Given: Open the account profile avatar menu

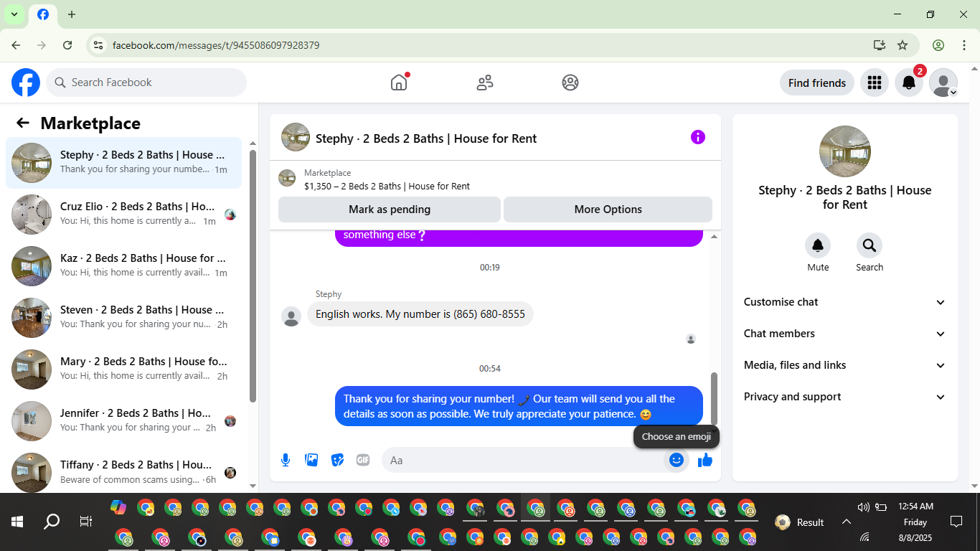Looking at the screenshot, I should (x=943, y=83).
